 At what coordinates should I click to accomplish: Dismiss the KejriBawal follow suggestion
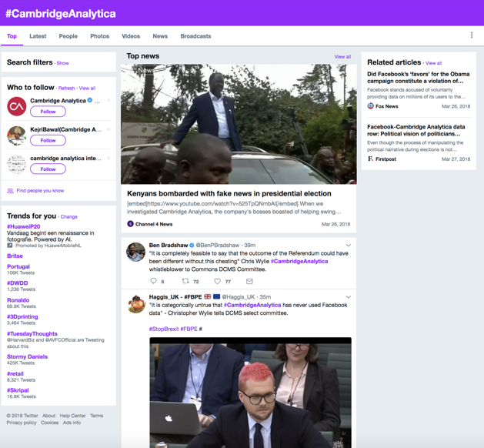[x=108, y=129]
